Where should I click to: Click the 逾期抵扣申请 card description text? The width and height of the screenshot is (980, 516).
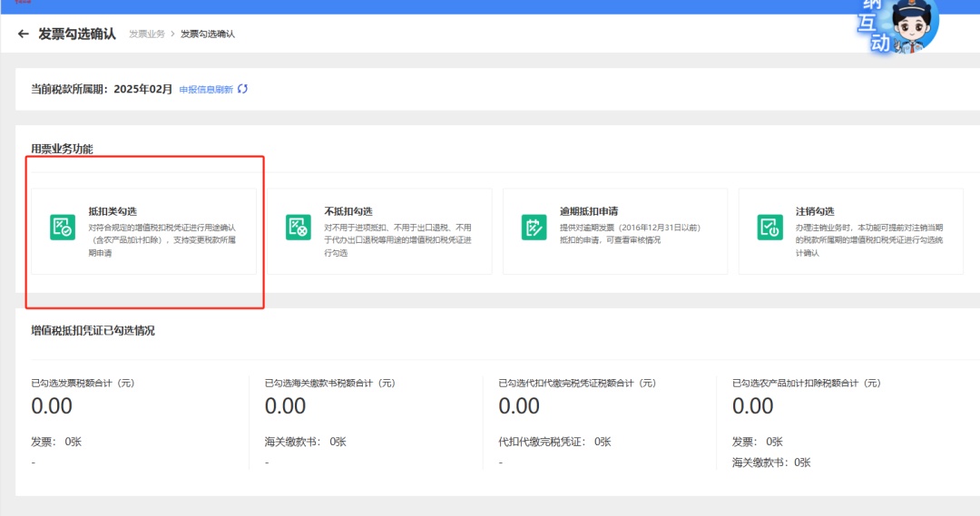(x=630, y=234)
